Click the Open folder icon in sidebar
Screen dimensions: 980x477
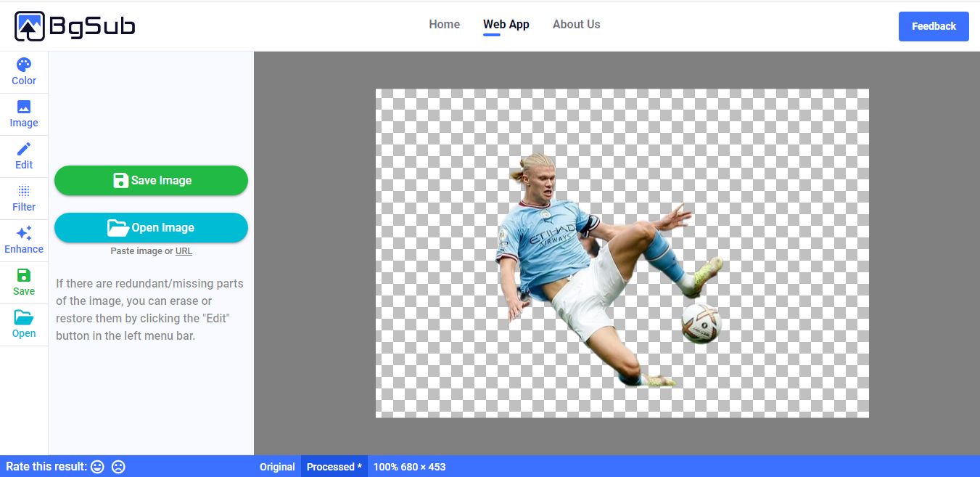[x=24, y=325]
